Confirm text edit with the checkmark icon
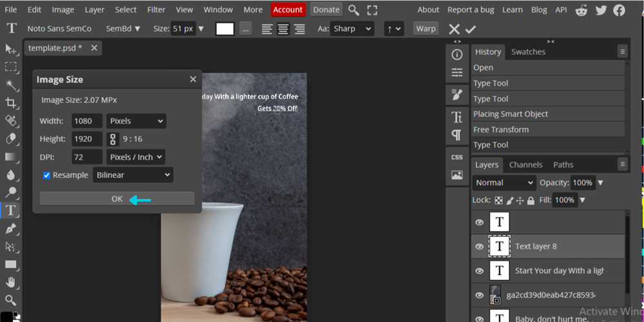Screen dimensions: 644x322 [471, 29]
